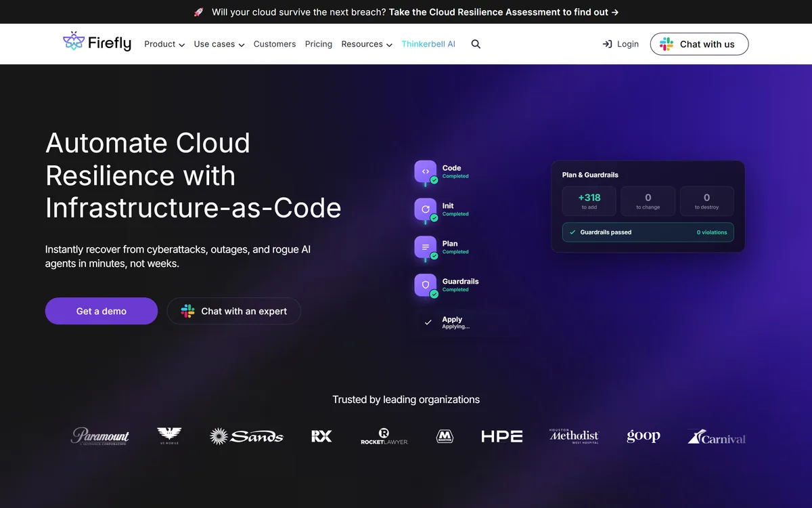This screenshot has width=812, height=508.
Task: Click the 0 to destroy box
Action: [x=707, y=201]
